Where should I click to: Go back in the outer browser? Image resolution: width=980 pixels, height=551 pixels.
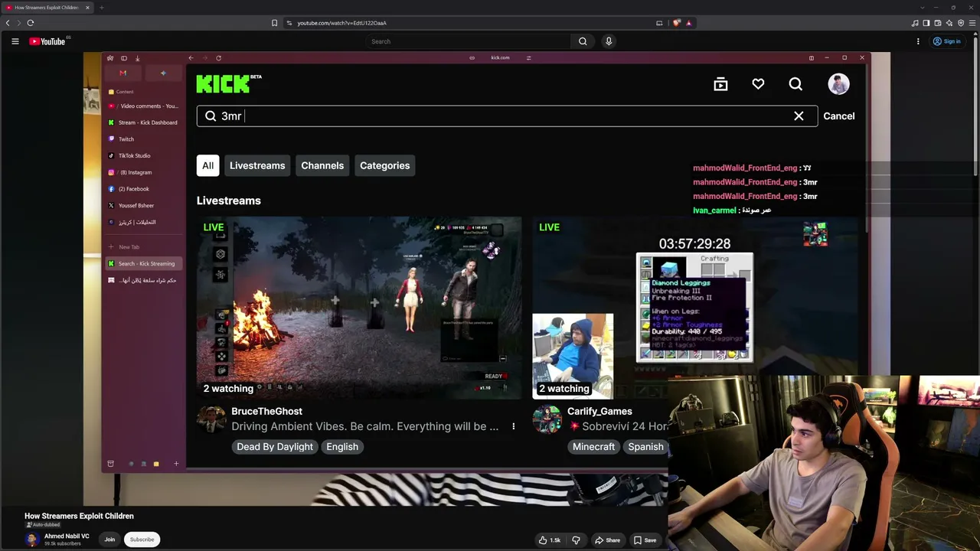tap(8, 23)
